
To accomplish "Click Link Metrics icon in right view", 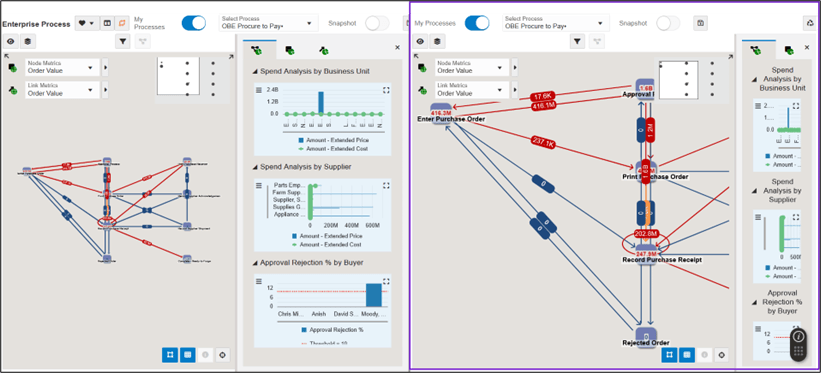I will [x=422, y=90].
